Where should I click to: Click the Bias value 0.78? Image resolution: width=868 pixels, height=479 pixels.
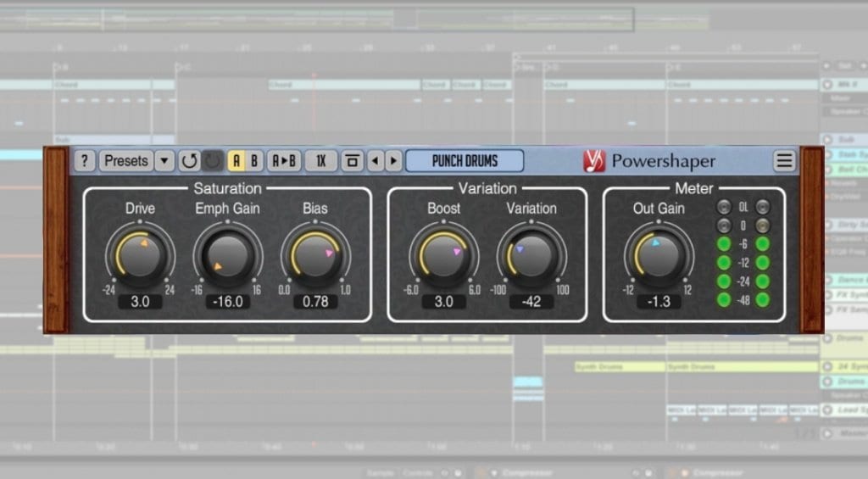(315, 302)
